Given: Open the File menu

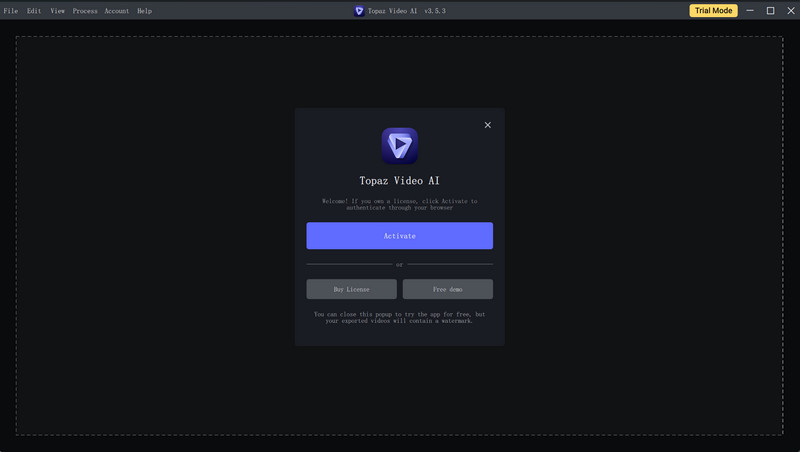Looking at the screenshot, I should [11, 11].
